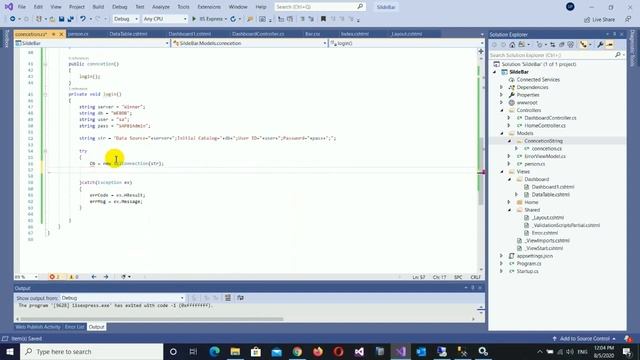Viewport: 640px width, 360px height.
Task: Open the editor zoom percentage dropdown
Action: (26, 277)
